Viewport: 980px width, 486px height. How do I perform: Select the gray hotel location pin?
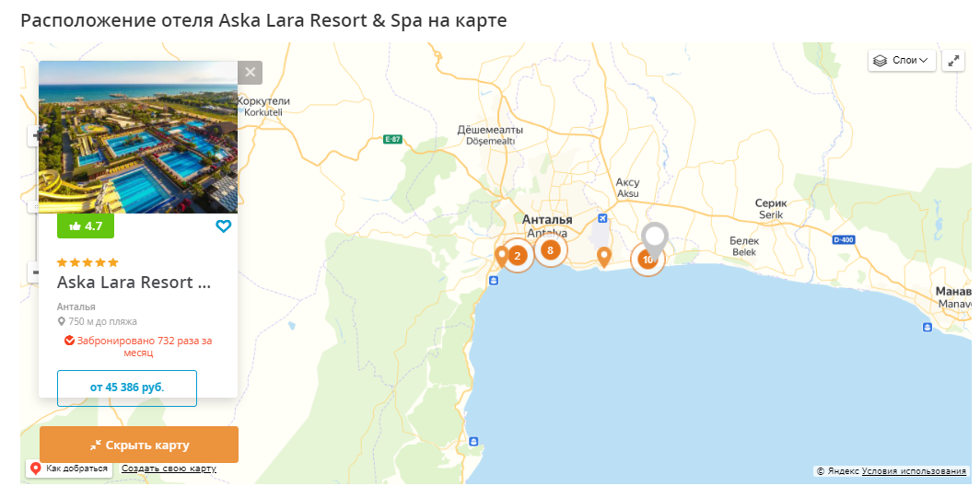[x=654, y=238]
